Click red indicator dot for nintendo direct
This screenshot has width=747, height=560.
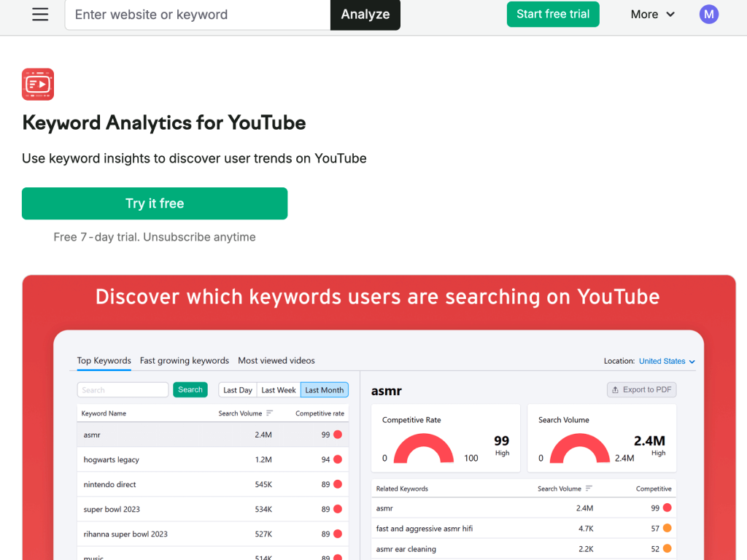(338, 484)
